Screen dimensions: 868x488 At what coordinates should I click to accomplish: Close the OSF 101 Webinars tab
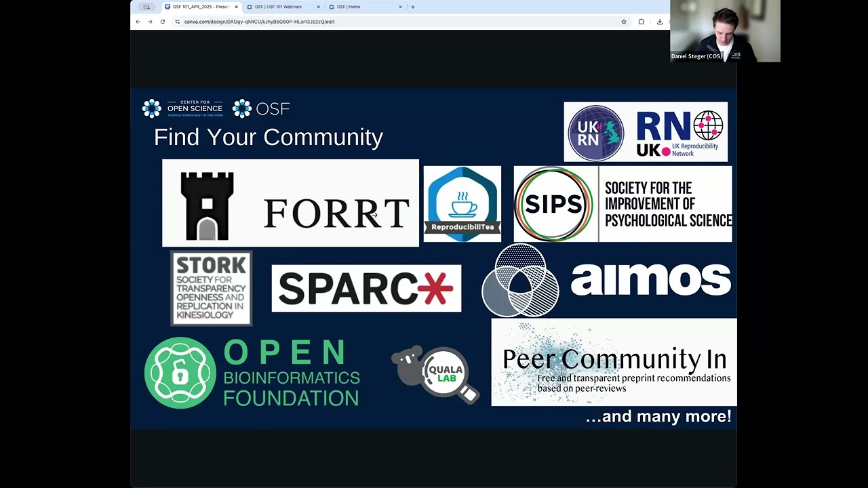coord(318,7)
